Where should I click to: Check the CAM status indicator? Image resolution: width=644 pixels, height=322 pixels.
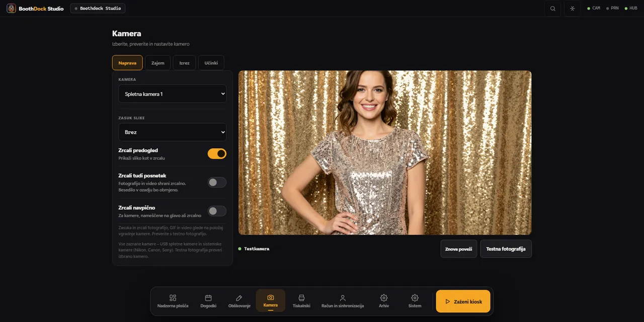(594, 9)
